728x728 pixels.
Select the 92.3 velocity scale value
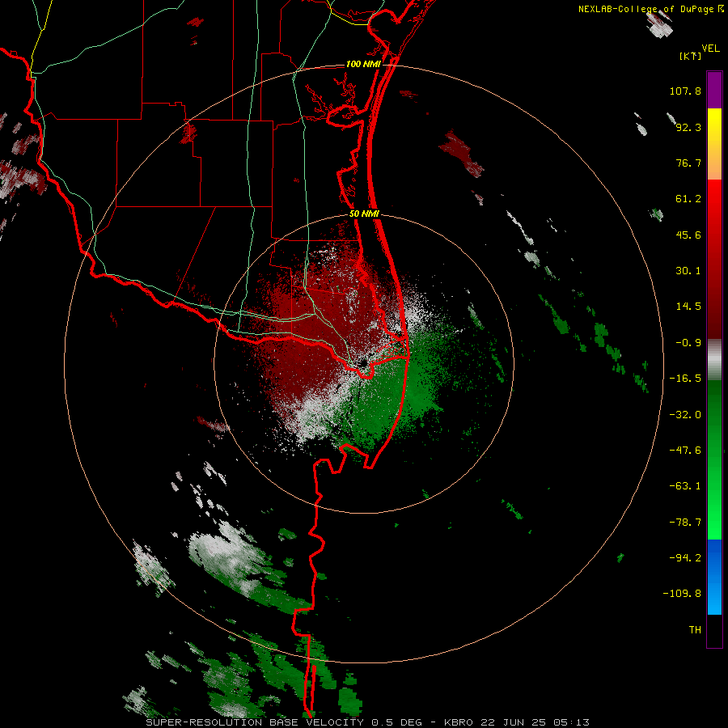point(688,127)
